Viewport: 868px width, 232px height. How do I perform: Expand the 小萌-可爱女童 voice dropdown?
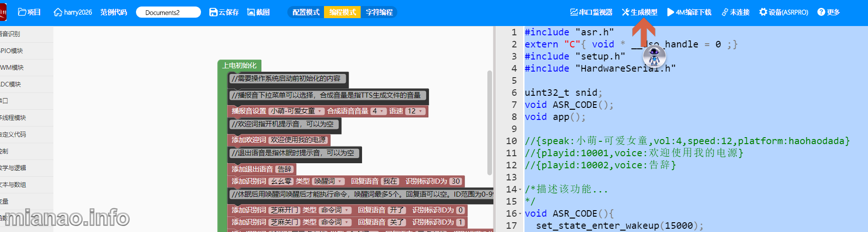click(x=297, y=111)
